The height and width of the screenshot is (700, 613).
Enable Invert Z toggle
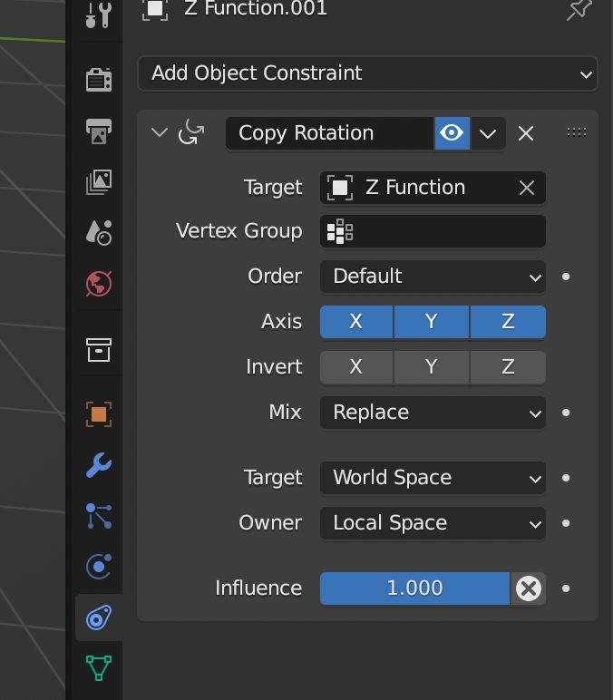508,367
